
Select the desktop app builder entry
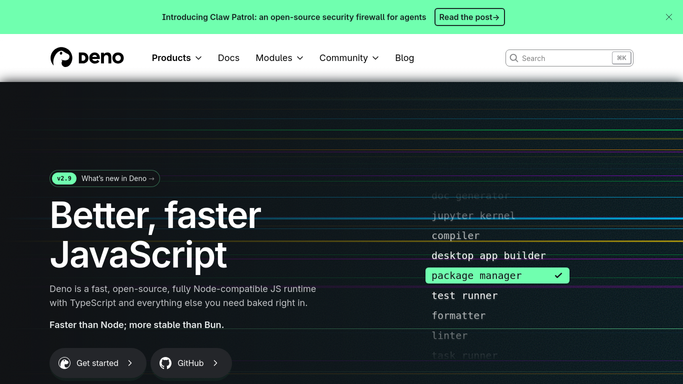[x=488, y=256]
